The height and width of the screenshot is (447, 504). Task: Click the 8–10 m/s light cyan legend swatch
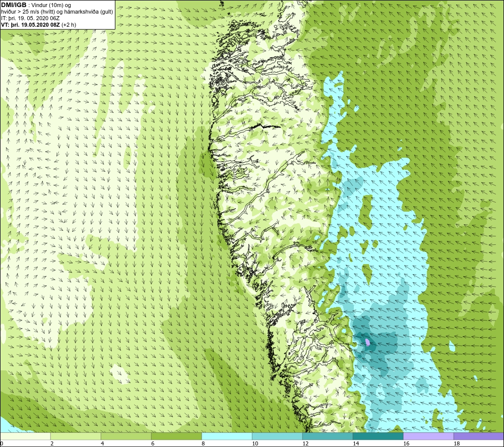point(227,436)
